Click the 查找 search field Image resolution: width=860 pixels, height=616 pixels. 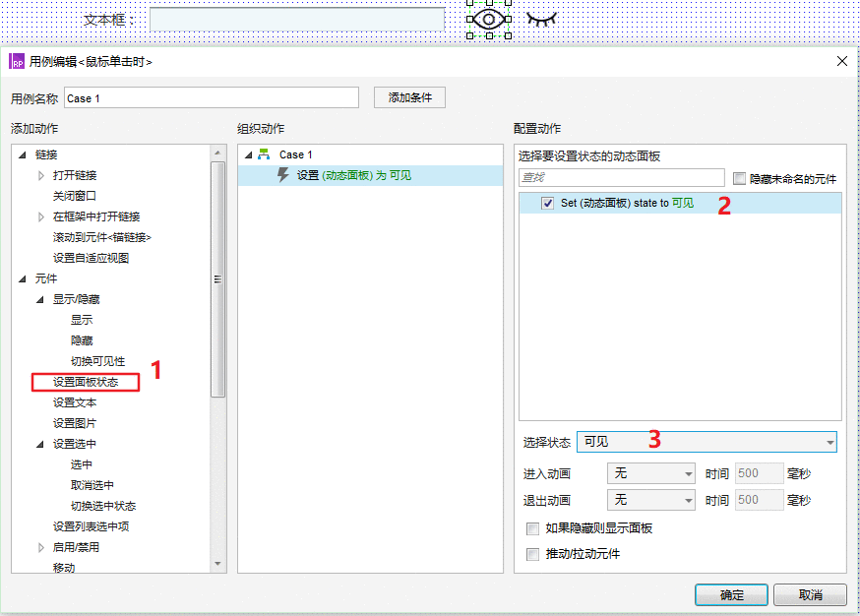[x=622, y=178]
